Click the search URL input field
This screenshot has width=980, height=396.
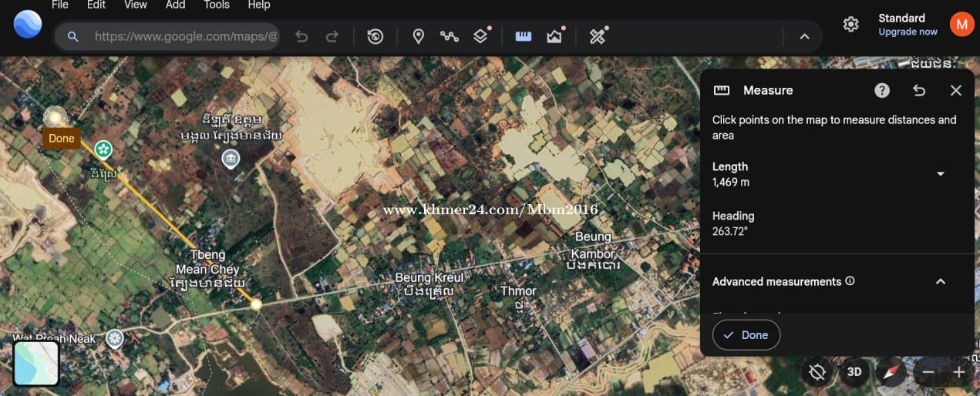point(185,36)
